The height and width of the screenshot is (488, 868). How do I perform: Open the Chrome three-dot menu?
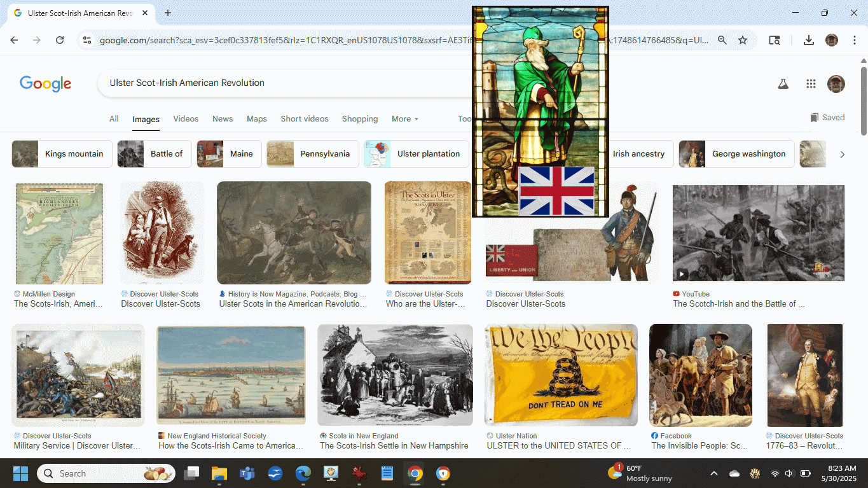[x=854, y=40]
